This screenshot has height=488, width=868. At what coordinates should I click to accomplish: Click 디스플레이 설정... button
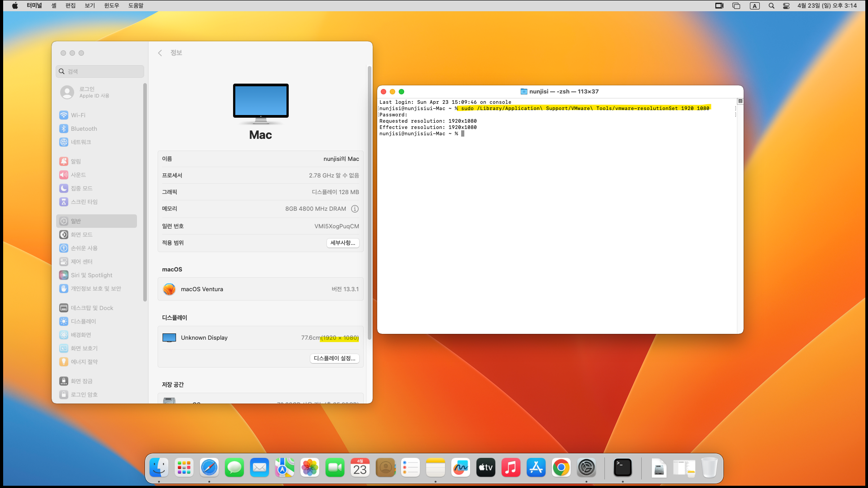[335, 359]
